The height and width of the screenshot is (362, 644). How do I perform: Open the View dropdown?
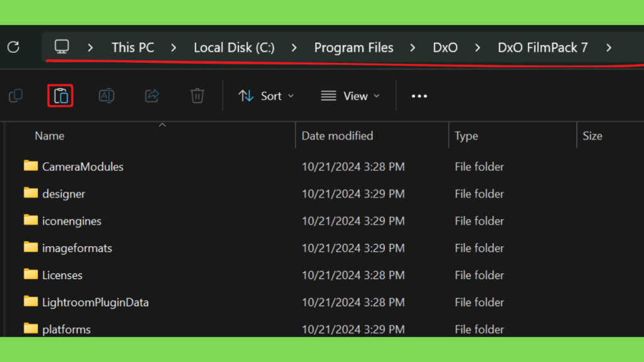pos(350,96)
